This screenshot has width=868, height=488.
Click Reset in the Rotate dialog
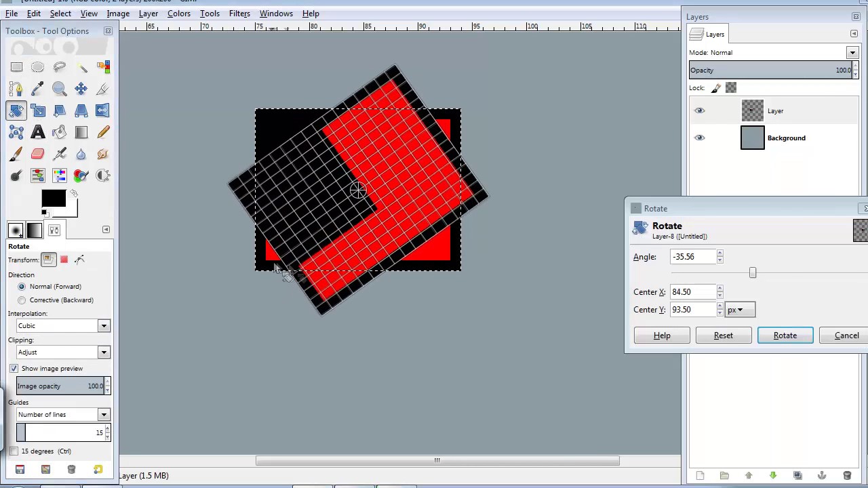click(x=724, y=335)
